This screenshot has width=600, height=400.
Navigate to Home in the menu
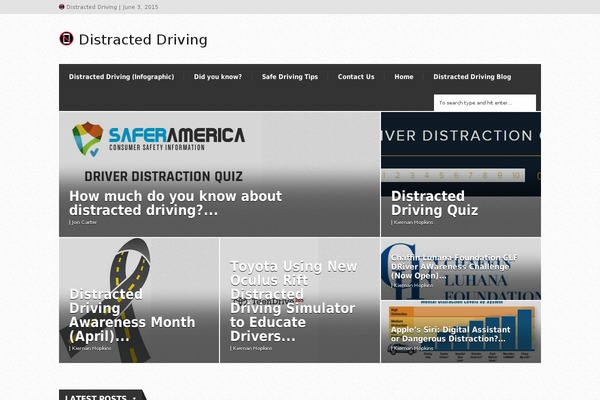404,77
